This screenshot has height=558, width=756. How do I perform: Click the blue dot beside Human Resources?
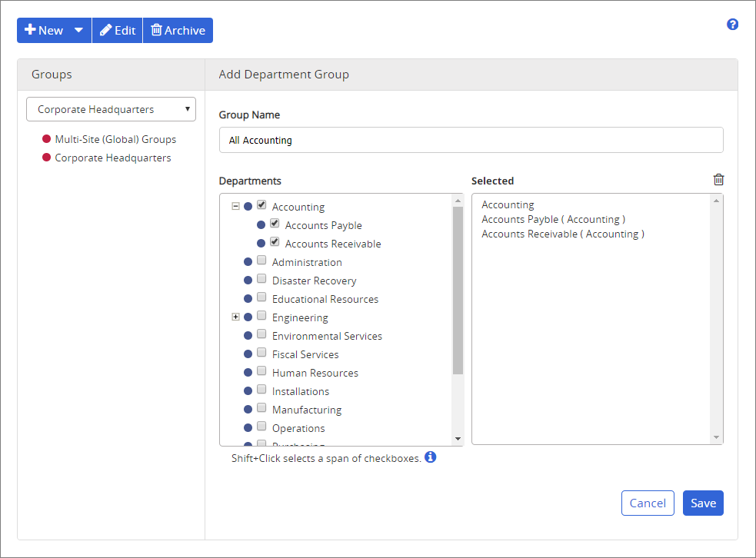click(x=248, y=373)
